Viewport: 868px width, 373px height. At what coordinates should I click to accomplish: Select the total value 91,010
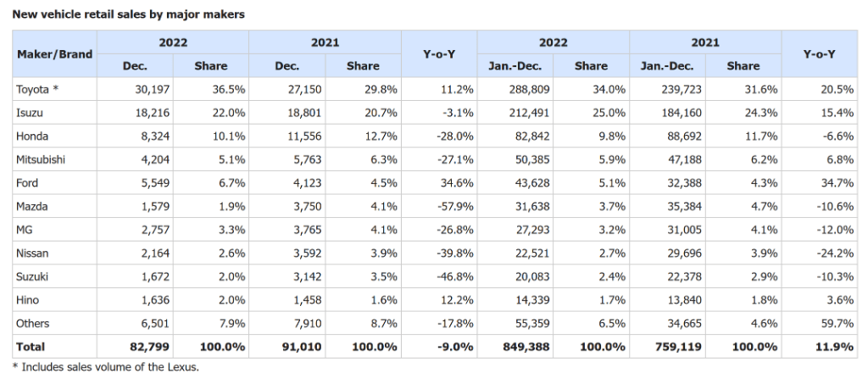click(x=303, y=347)
